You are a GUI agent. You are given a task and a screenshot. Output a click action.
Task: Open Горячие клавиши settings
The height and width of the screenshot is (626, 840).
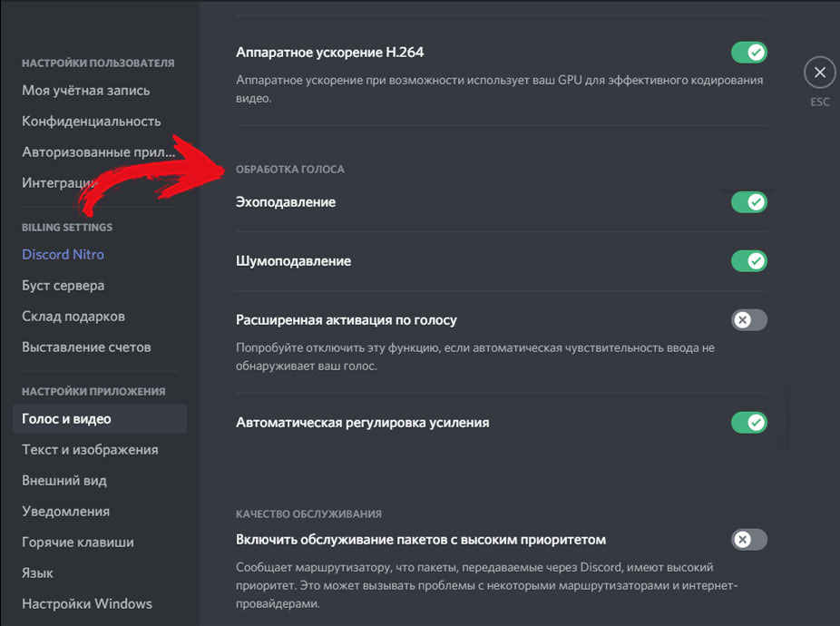pos(78,542)
